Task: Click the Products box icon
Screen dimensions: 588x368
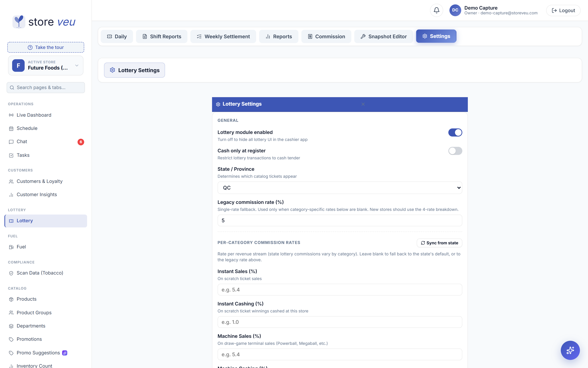Action: (x=11, y=299)
